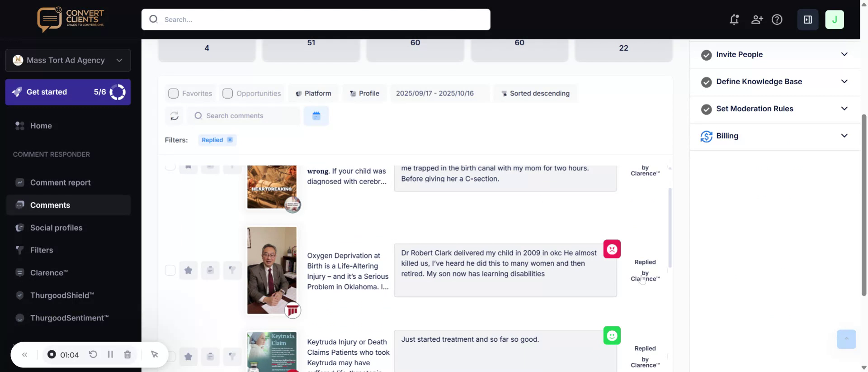Expand the Define Knowledge Base section
The image size is (868, 372).
[x=774, y=81]
